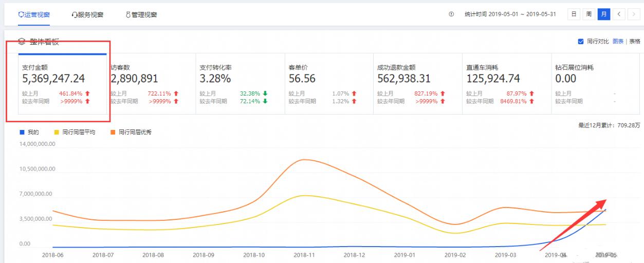Select the 直通车消耗 metric card
The height and width of the screenshot is (263, 644).
click(x=507, y=84)
